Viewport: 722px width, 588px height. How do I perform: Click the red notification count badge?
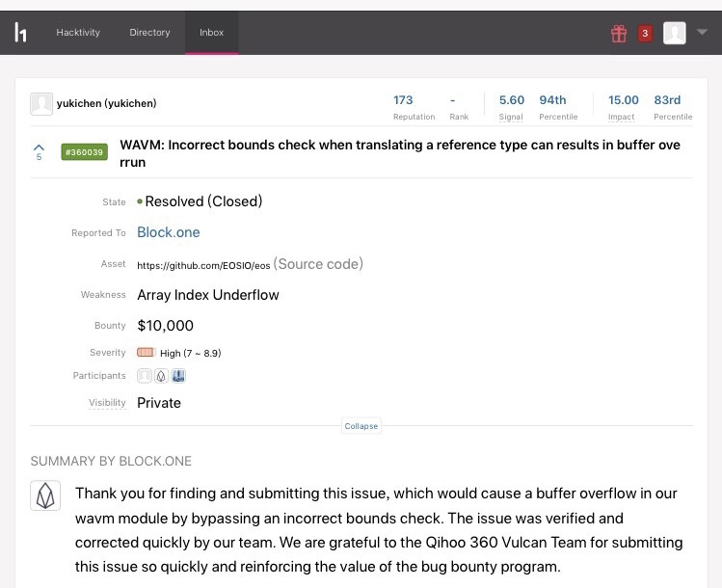(x=645, y=34)
